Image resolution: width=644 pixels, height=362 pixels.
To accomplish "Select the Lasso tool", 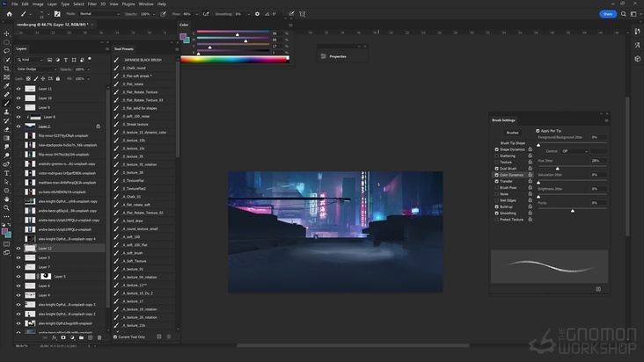I will [6, 51].
